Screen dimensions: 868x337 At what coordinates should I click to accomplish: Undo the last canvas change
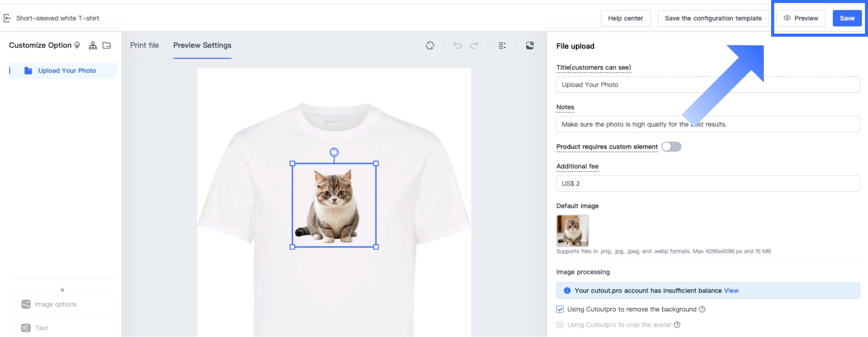457,45
